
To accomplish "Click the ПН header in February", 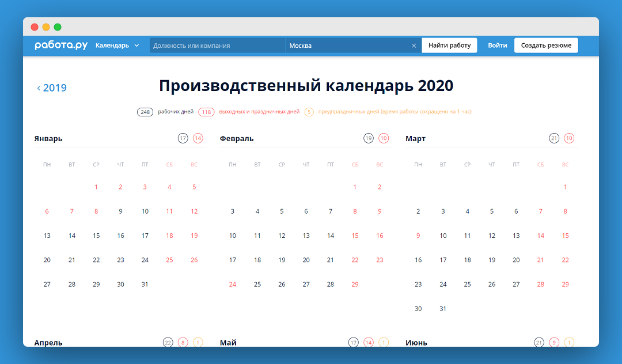I will point(233,165).
